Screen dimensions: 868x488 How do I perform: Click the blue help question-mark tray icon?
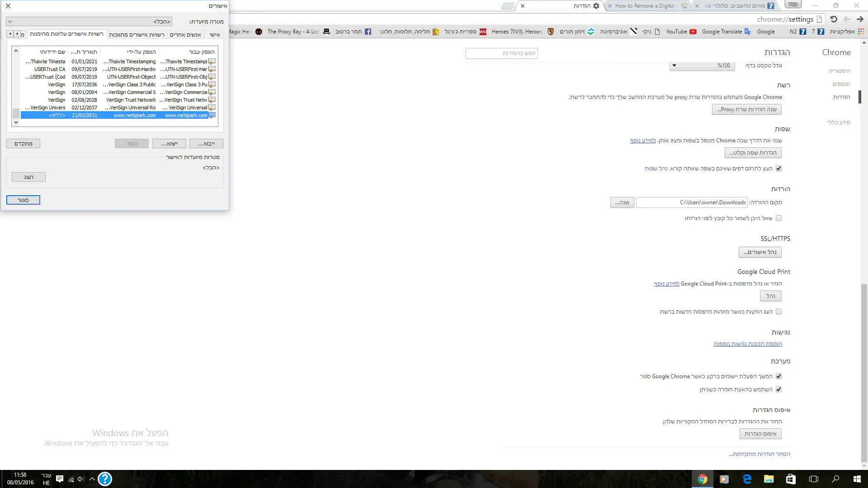pyautogui.click(x=104, y=479)
